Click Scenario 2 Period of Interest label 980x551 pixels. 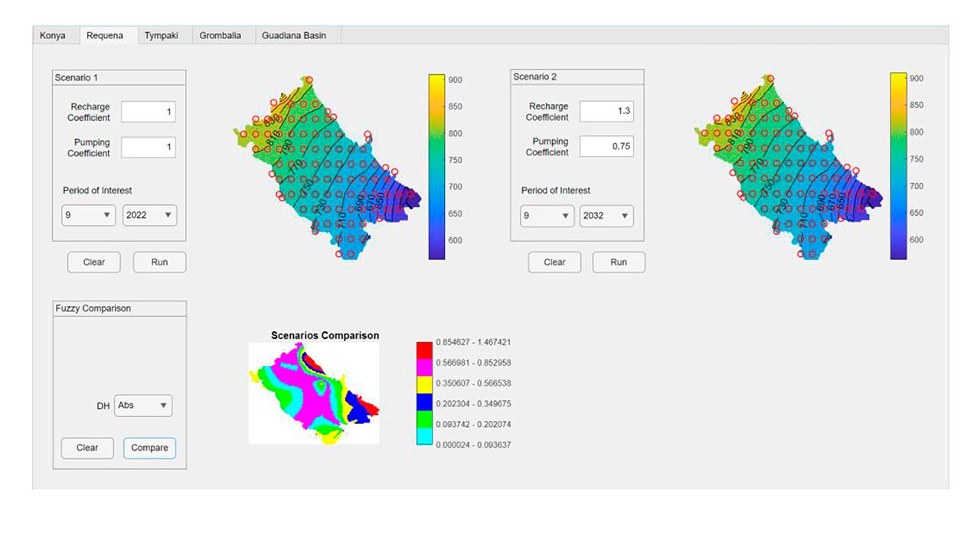click(x=556, y=191)
